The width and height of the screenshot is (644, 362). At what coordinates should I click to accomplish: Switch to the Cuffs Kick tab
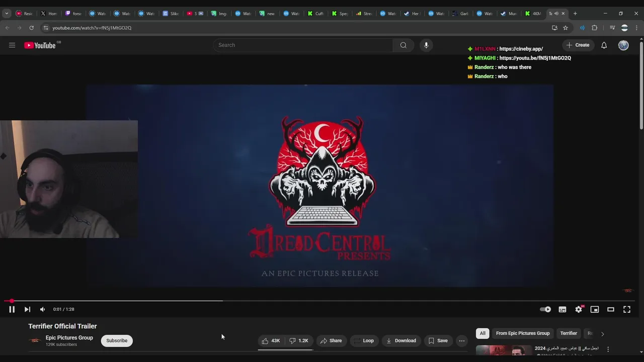(316, 14)
